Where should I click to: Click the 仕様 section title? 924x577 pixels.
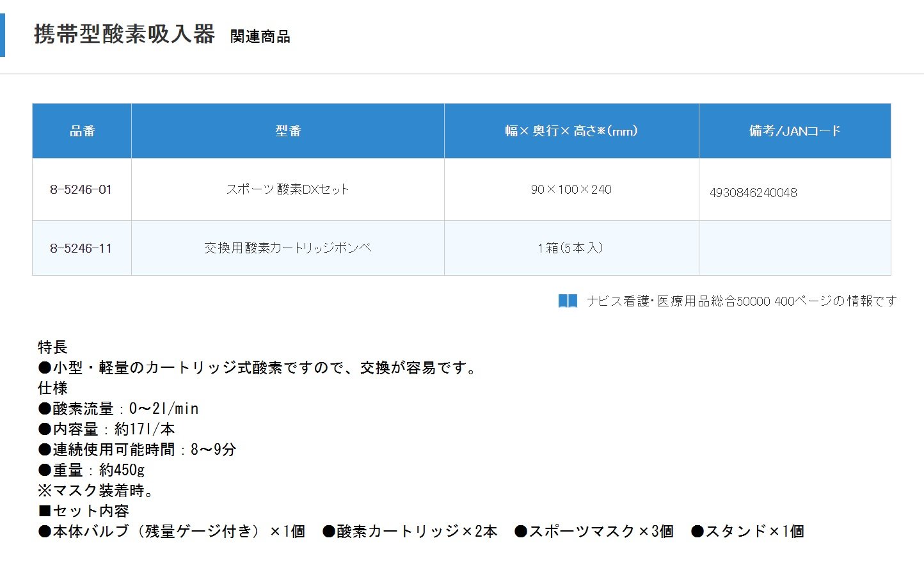[x=52, y=388]
